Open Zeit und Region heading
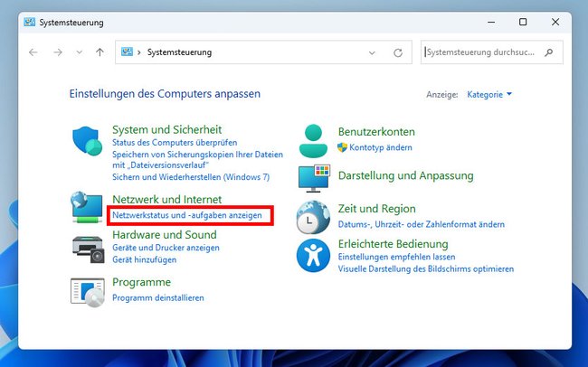The width and height of the screenshot is (588, 367). tap(377, 209)
